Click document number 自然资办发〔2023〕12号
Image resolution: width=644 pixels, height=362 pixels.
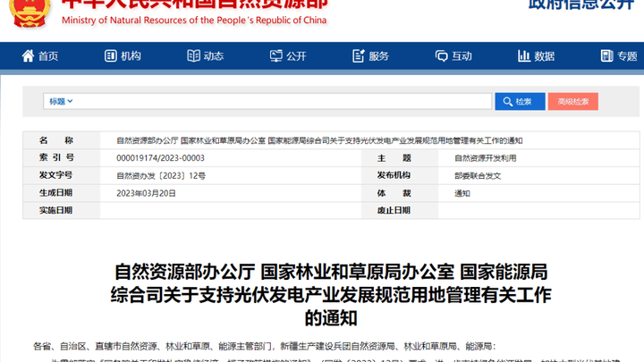[x=161, y=176]
